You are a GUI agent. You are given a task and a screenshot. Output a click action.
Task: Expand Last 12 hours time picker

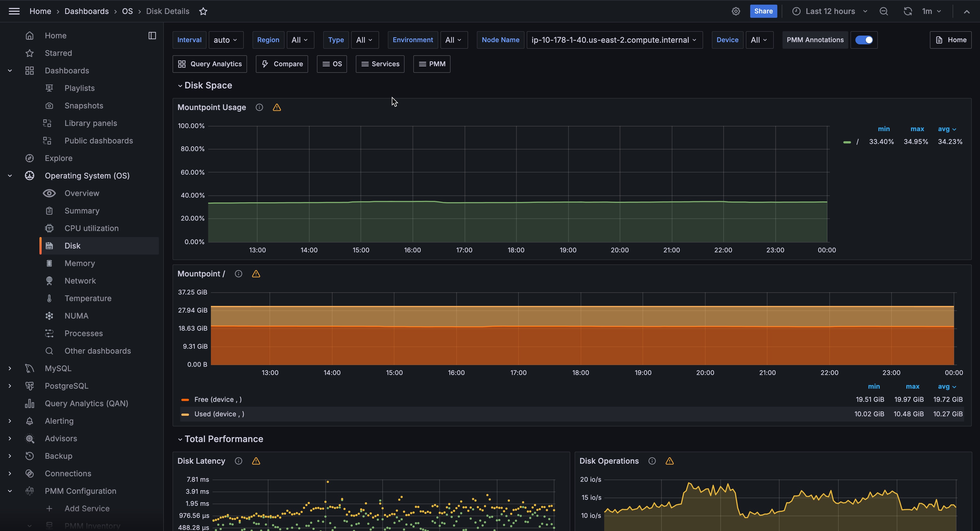coord(830,11)
